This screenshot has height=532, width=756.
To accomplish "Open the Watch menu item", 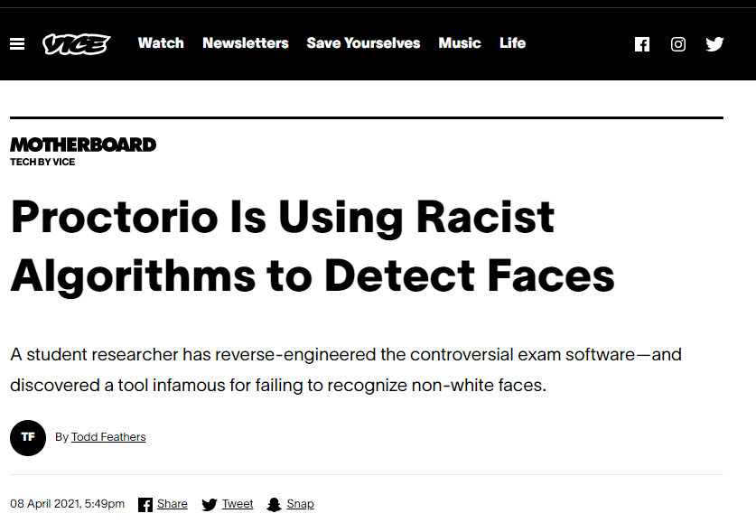I will coord(161,43).
